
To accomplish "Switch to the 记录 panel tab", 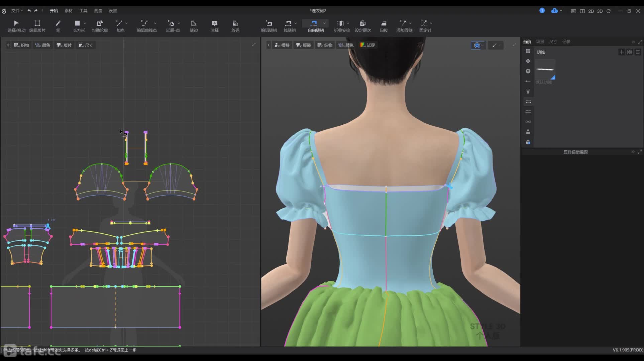I will coord(566,41).
